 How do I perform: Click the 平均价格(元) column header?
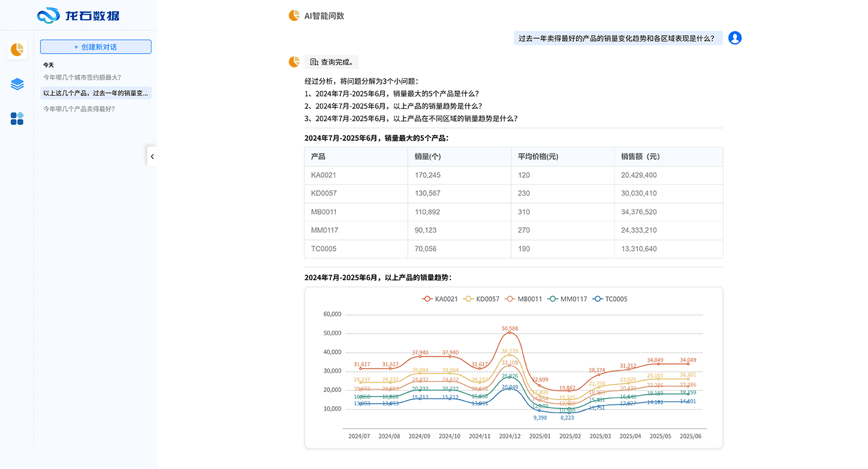coord(563,157)
